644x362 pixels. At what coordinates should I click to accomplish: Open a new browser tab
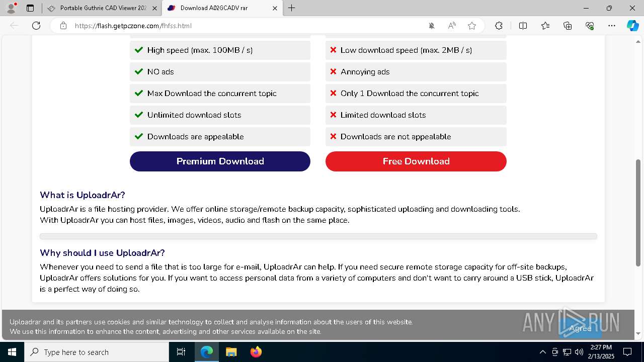[x=292, y=8]
